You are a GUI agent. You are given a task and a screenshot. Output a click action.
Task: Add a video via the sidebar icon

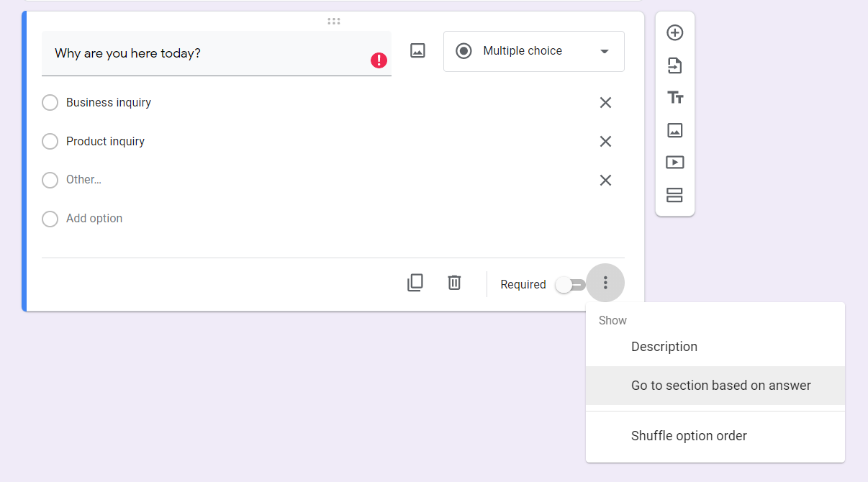tap(674, 162)
